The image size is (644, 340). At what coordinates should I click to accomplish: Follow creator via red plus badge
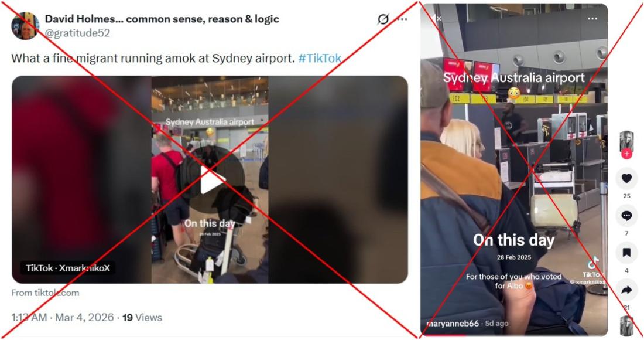tap(626, 154)
